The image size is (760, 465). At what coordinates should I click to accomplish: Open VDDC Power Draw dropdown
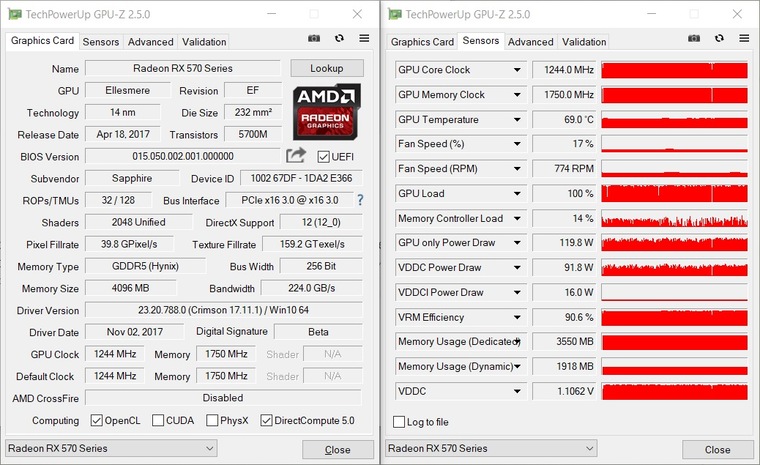pyautogui.click(x=517, y=268)
